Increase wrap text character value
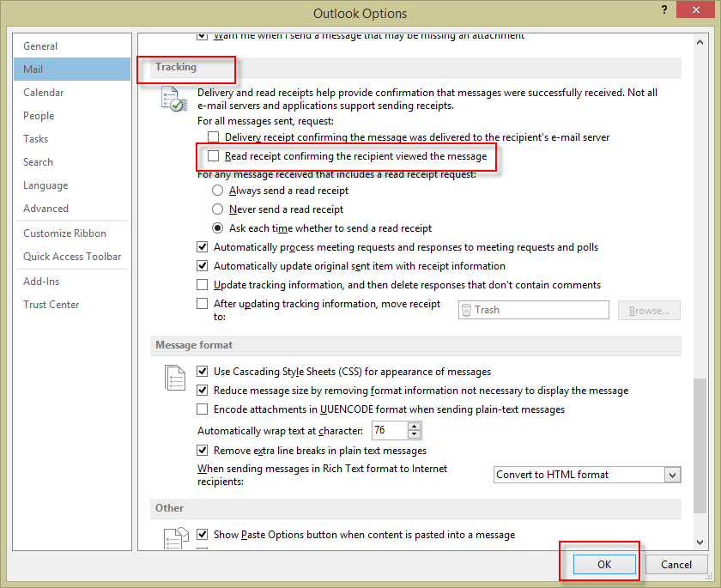The image size is (721, 588). pyautogui.click(x=414, y=426)
